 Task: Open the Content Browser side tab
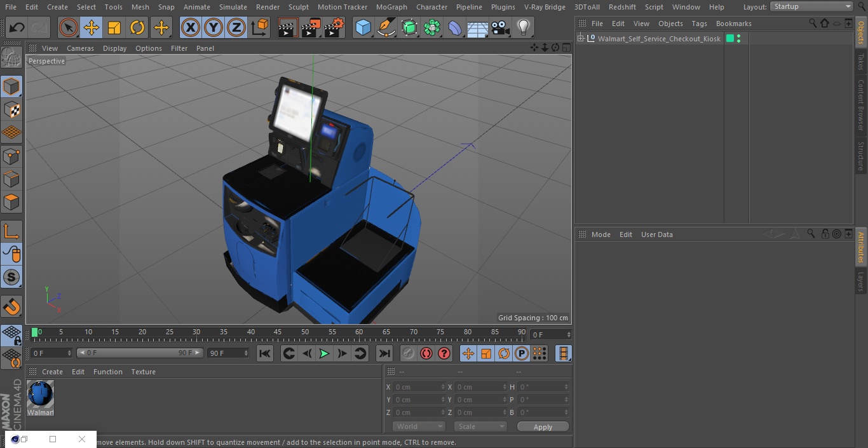click(861, 105)
